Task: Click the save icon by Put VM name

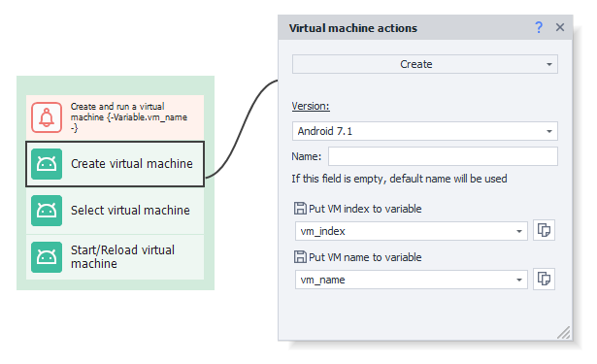Action: tap(300, 257)
